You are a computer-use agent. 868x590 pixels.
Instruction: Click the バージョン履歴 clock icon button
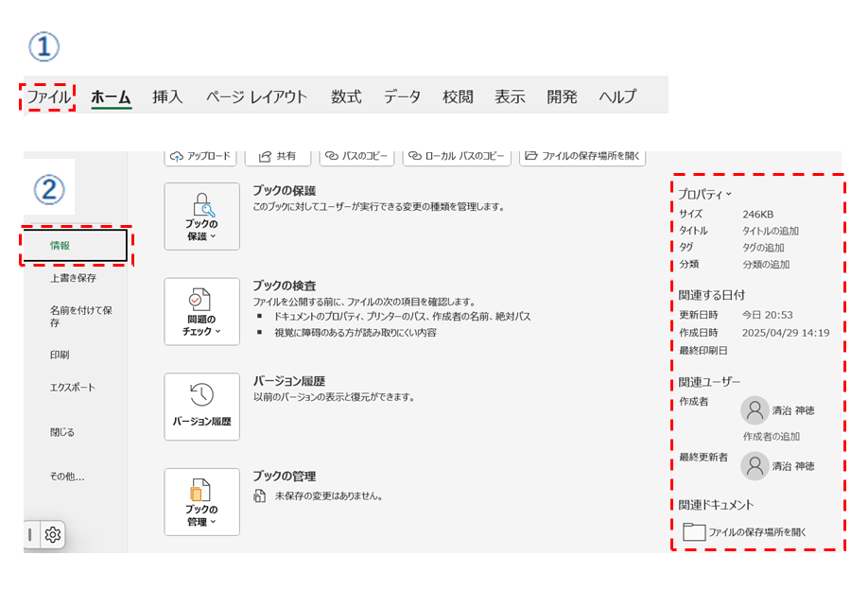coord(201,407)
